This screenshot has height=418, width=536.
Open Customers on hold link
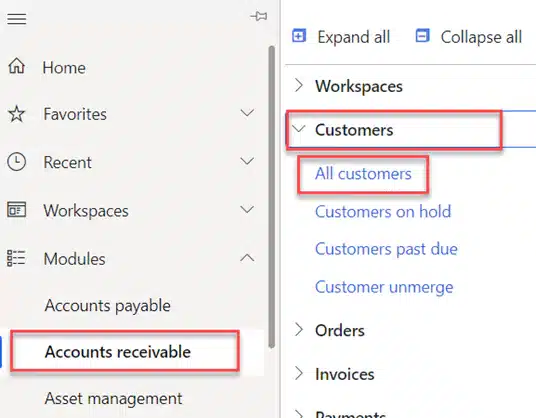pyautogui.click(x=383, y=212)
